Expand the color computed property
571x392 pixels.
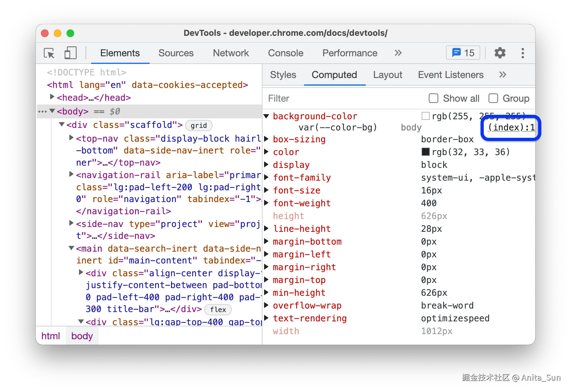[x=266, y=152]
